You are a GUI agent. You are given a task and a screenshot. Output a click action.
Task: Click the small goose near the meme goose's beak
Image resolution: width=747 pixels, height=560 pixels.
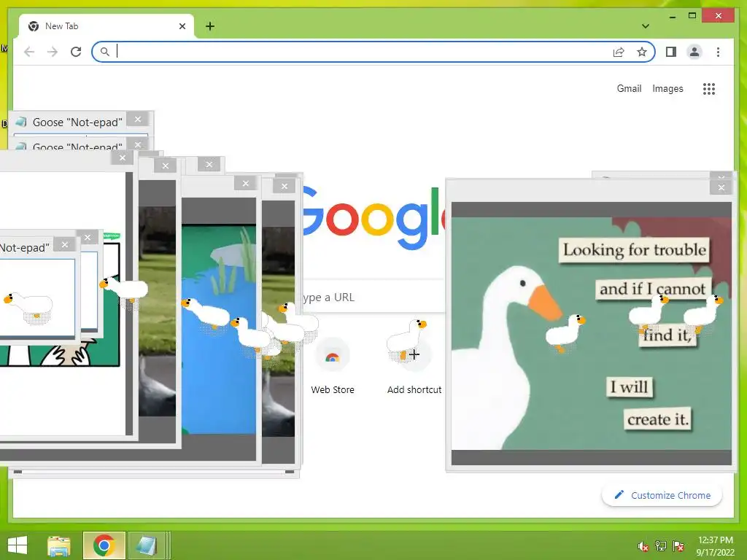[565, 332]
